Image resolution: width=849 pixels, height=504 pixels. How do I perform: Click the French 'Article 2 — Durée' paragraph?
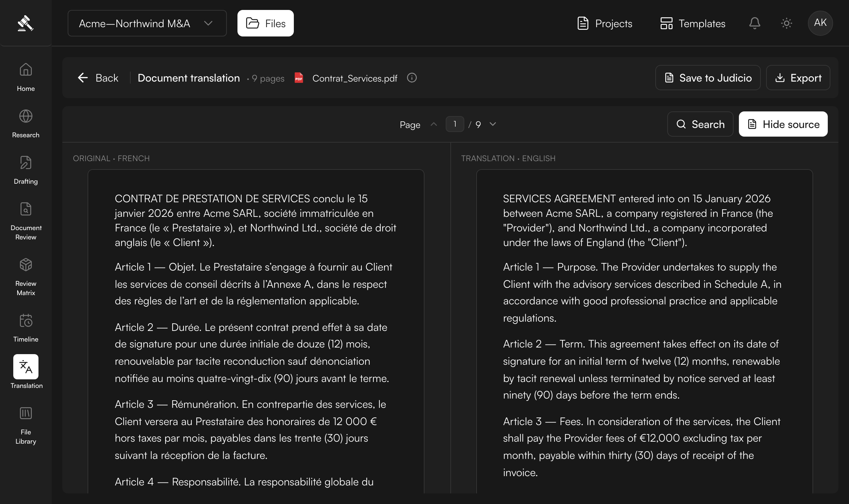(252, 352)
